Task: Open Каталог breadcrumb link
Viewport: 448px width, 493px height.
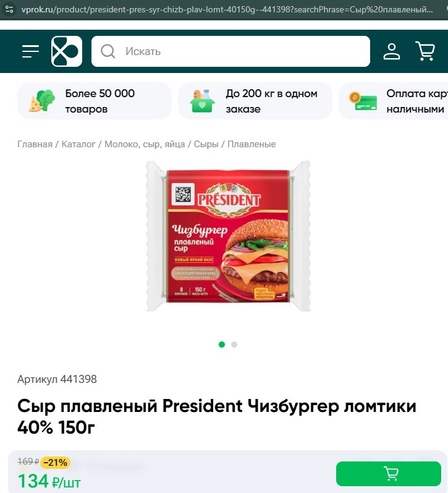Action: pyautogui.click(x=78, y=144)
